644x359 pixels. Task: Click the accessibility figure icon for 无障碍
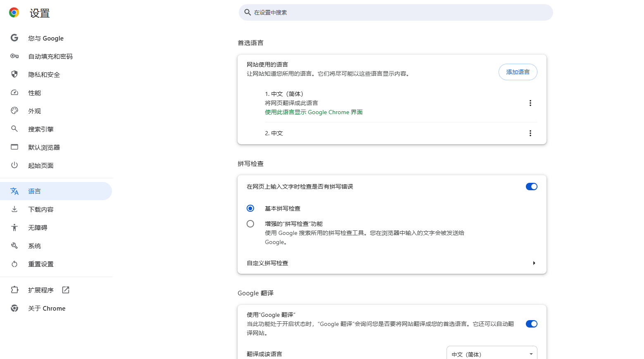[x=14, y=227]
